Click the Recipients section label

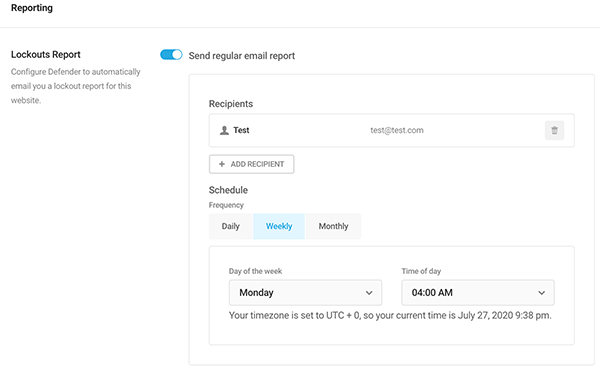pos(231,104)
